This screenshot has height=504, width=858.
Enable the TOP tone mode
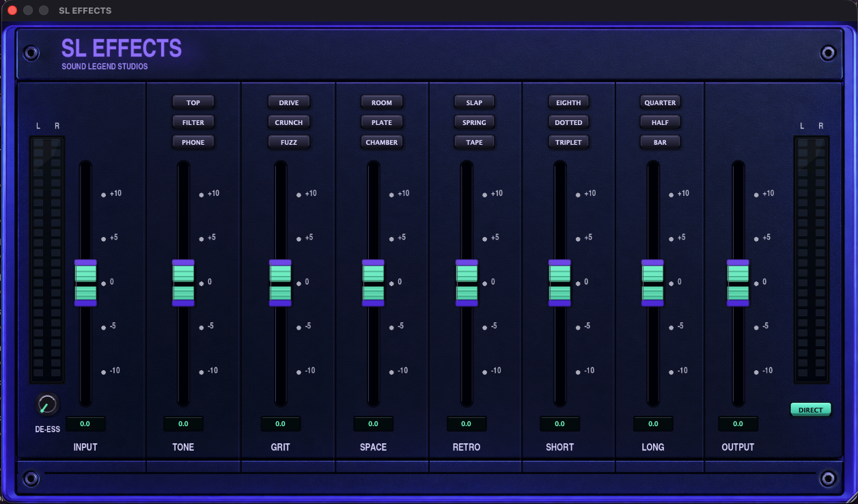[x=193, y=102]
